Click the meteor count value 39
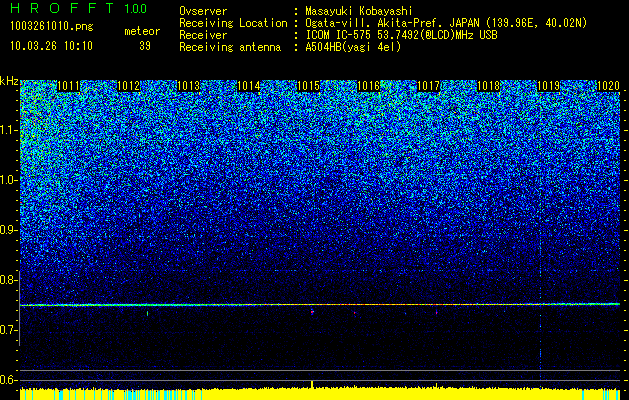Screen dimensions: 629x400 pyautogui.click(x=145, y=46)
